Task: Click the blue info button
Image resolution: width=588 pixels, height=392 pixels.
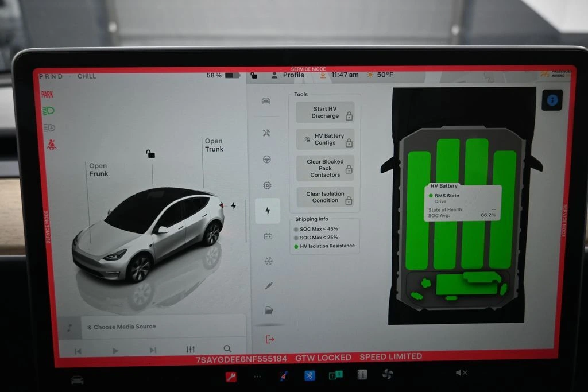Action: [x=552, y=100]
